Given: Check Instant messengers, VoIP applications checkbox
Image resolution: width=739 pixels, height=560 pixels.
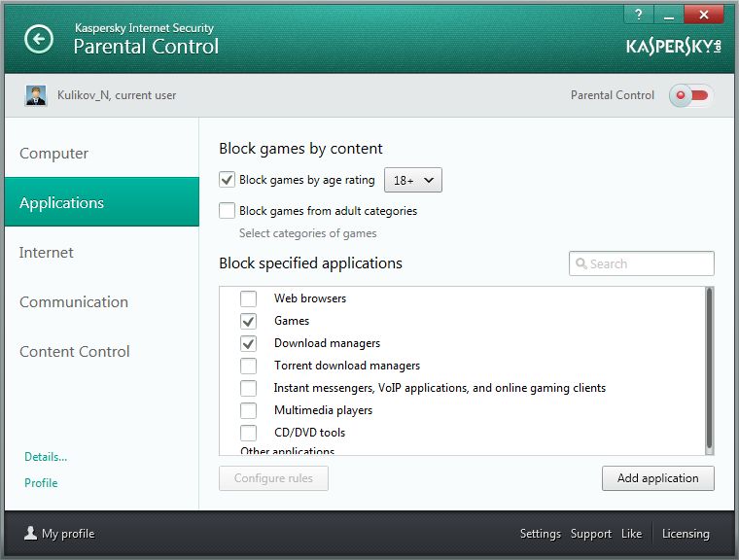Looking at the screenshot, I should pos(248,388).
